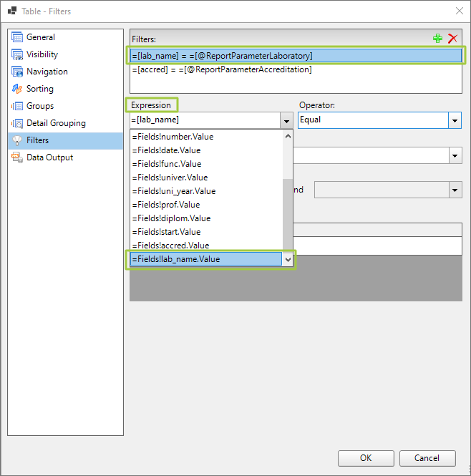Image resolution: width=471 pixels, height=476 pixels.
Task: Expand the Operator dropdown set to Equal
Action: tap(455, 120)
